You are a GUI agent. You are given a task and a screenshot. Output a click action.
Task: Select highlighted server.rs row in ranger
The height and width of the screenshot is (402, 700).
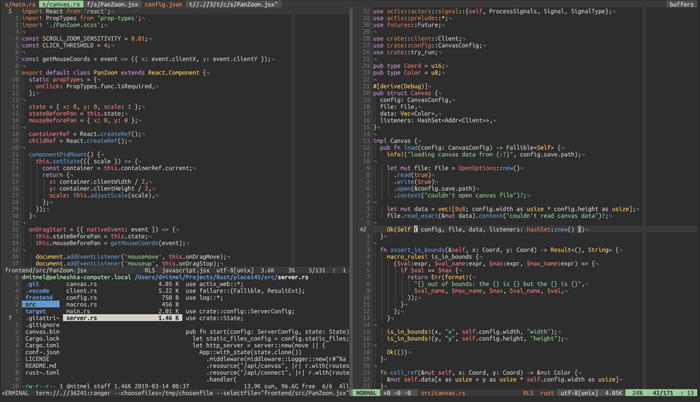(x=122, y=318)
